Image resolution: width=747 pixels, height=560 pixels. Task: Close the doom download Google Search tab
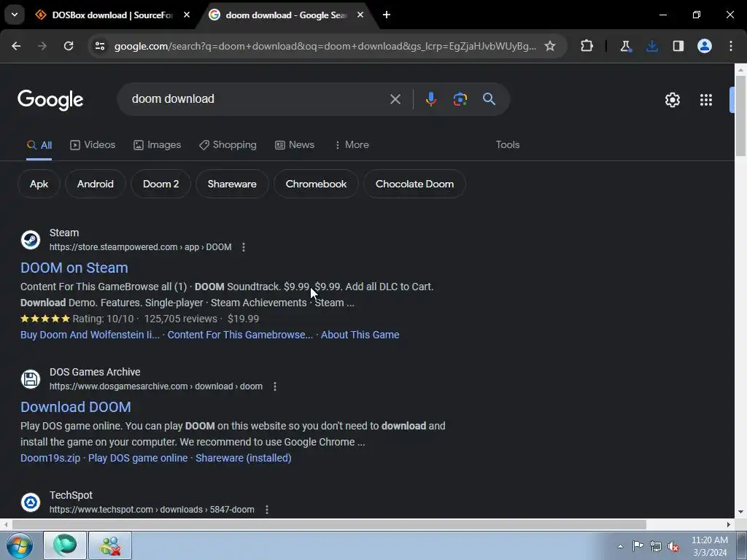pos(360,15)
